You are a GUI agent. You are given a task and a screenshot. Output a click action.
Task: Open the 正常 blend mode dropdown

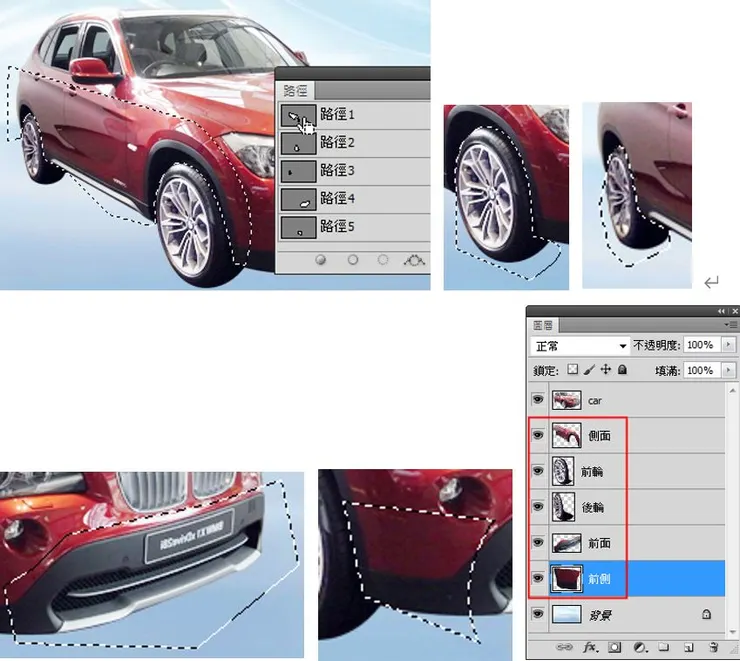580,346
